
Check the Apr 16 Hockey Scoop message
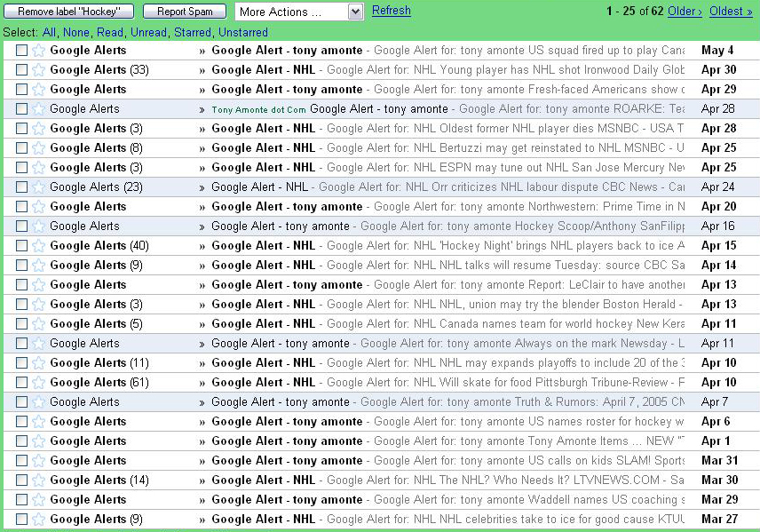coord(21,226)
